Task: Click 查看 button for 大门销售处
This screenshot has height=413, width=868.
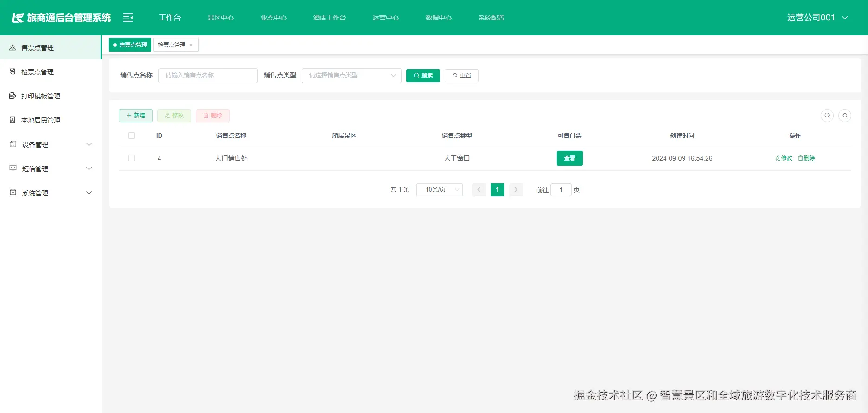Action: 569,158
